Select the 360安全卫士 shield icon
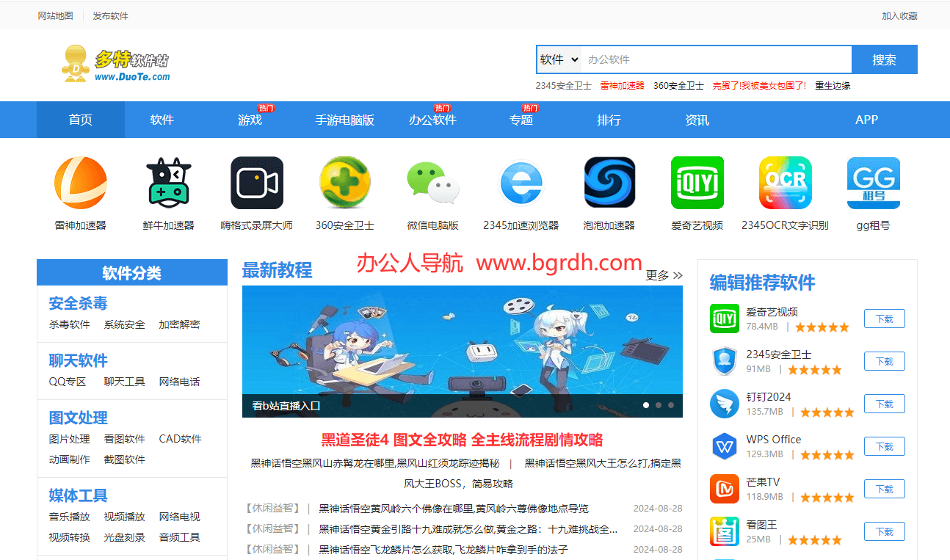The height and width of the screenshot is (560, 950). coord(345,183)
